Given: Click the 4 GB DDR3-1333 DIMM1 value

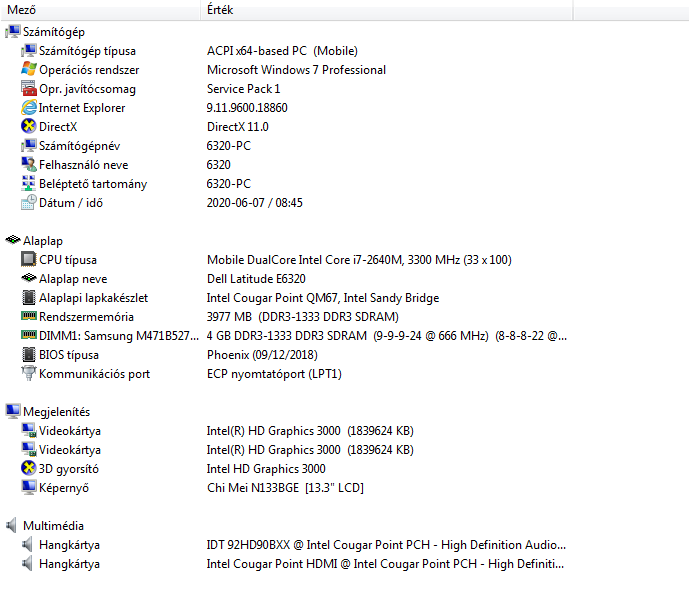Looking at the screenshot, I should [387, 336].
